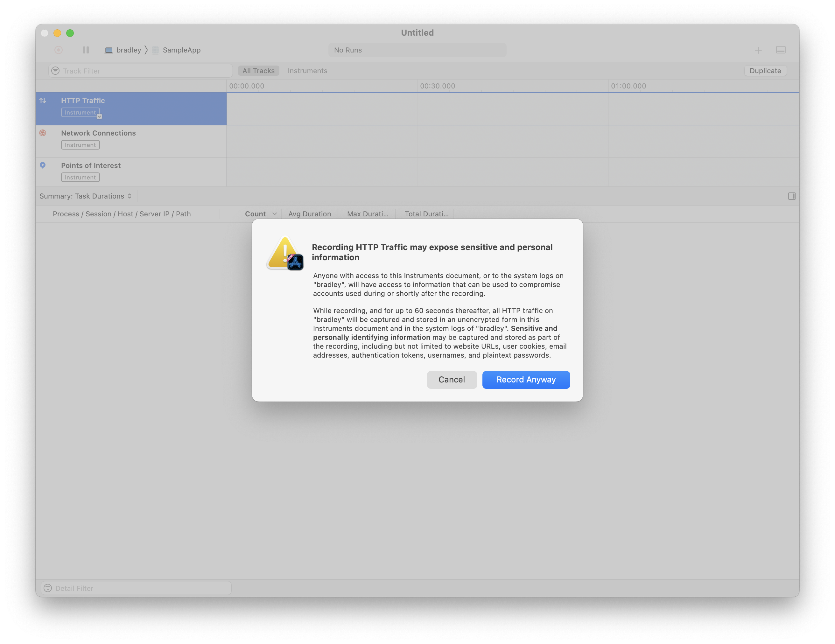Viewport: 835px width, 644px height.
Task: Click the record button in toolbar
Action: [59, 50]
